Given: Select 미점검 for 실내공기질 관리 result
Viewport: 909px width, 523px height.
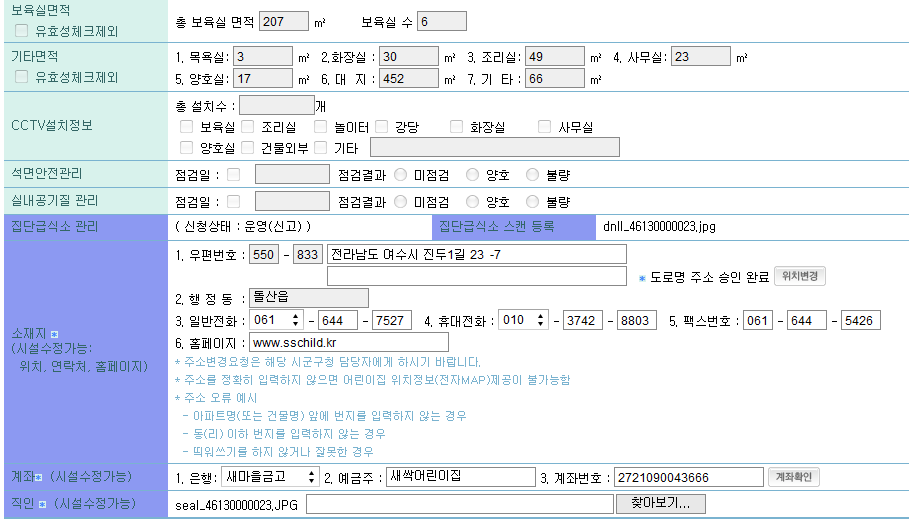Looking at the screenshot, I should click(401, 201).
